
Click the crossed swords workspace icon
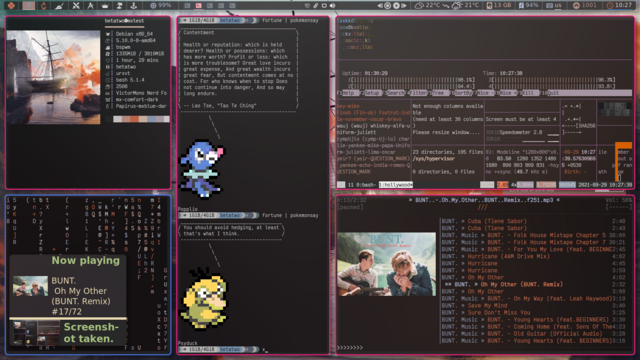(76, 5)
